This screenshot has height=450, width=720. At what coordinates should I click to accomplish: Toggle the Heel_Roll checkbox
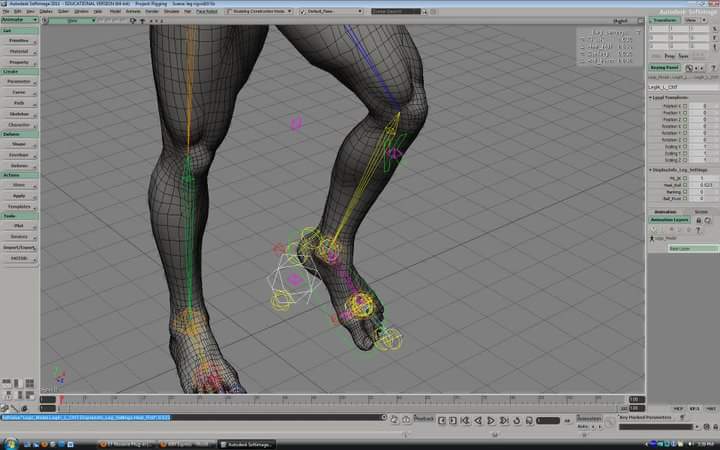[x=685, y=185]
